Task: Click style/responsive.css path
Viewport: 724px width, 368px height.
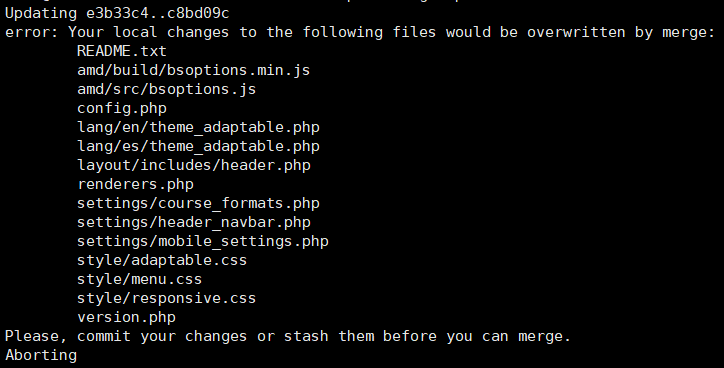Action: pos(166,298)
